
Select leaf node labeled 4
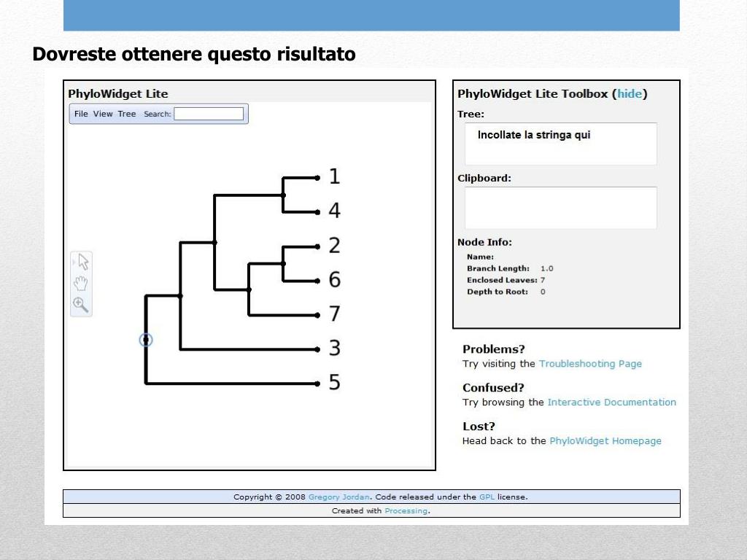point(318,212)
